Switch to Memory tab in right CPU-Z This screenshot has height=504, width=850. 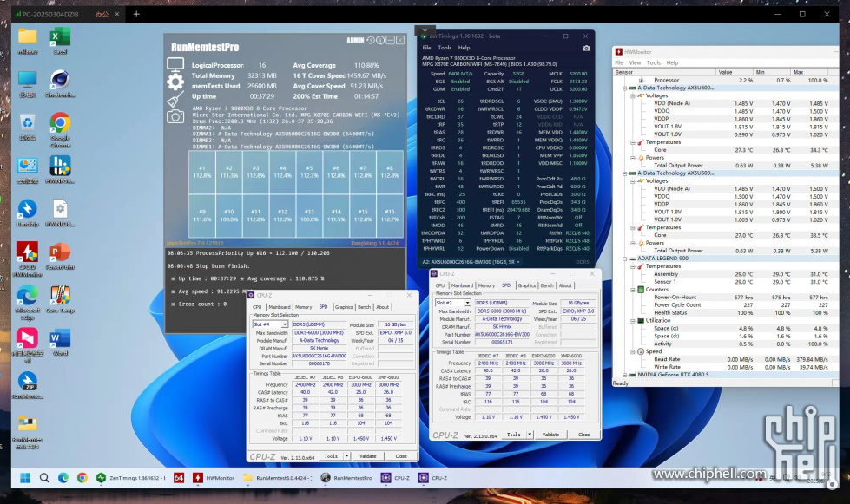pos(486,285)
